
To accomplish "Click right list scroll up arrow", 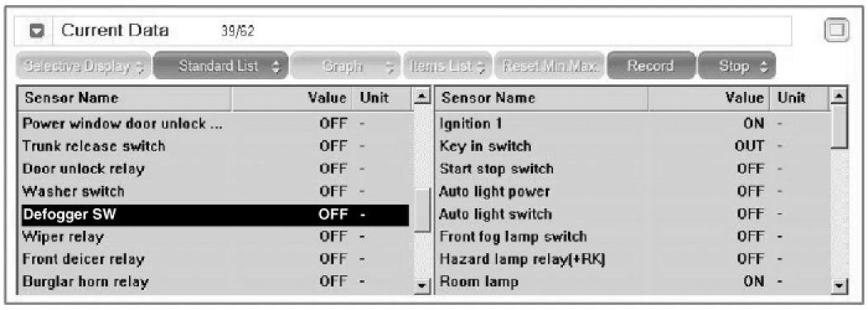I will point(841,98).
